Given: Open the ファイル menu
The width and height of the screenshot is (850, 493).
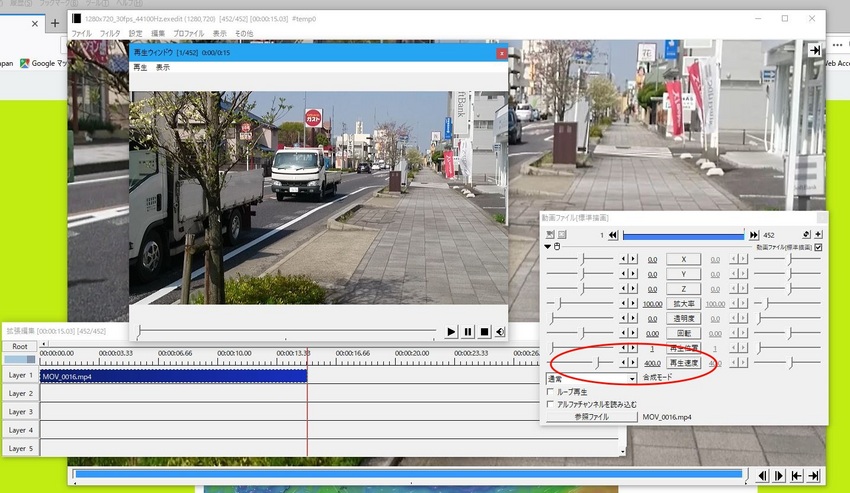Looking at the screenshot, I should pyautogui.click(x=81, y=34).
